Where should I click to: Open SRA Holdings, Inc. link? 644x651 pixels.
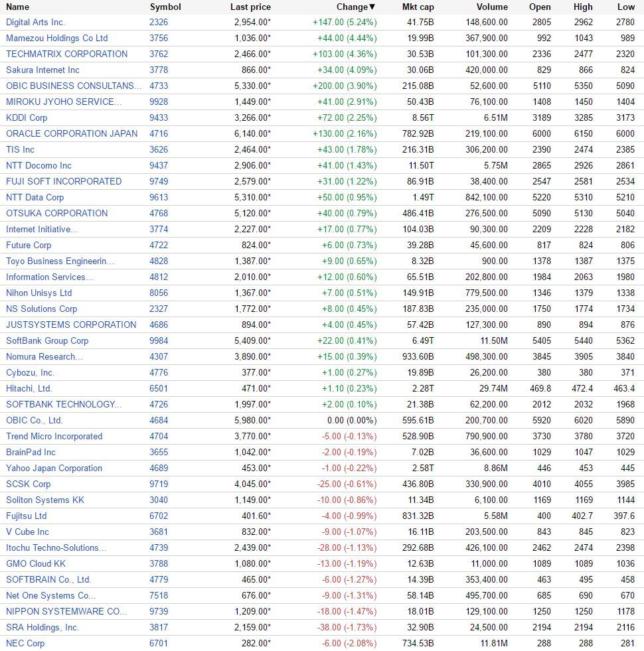coord(42,627)
